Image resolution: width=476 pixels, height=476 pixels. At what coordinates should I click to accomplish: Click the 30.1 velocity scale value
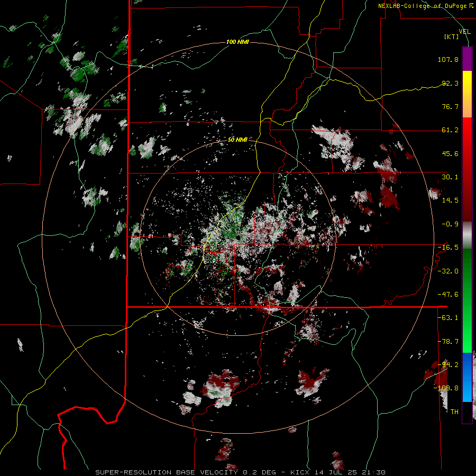(450, 177)
